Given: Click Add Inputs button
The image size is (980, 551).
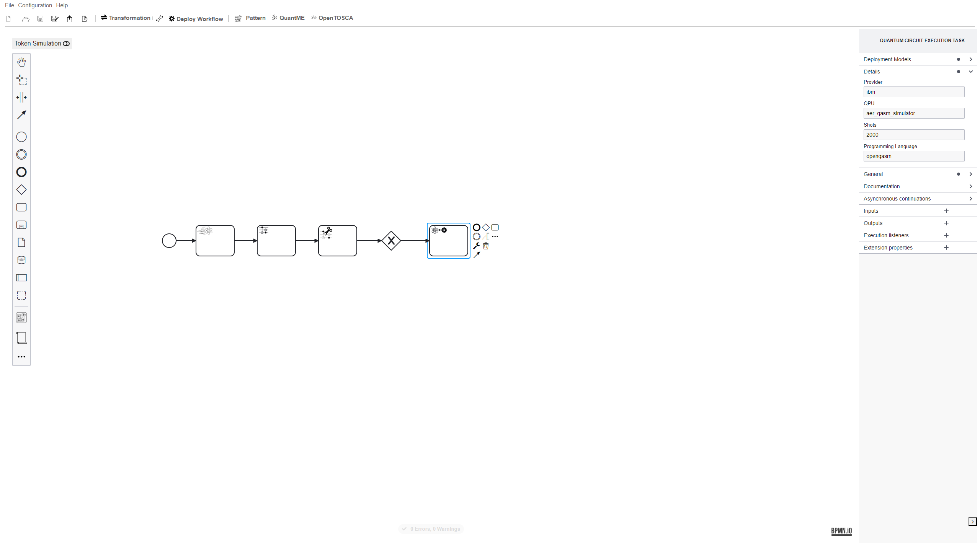Looking at the screenshot, I should (x=946, y=210).
